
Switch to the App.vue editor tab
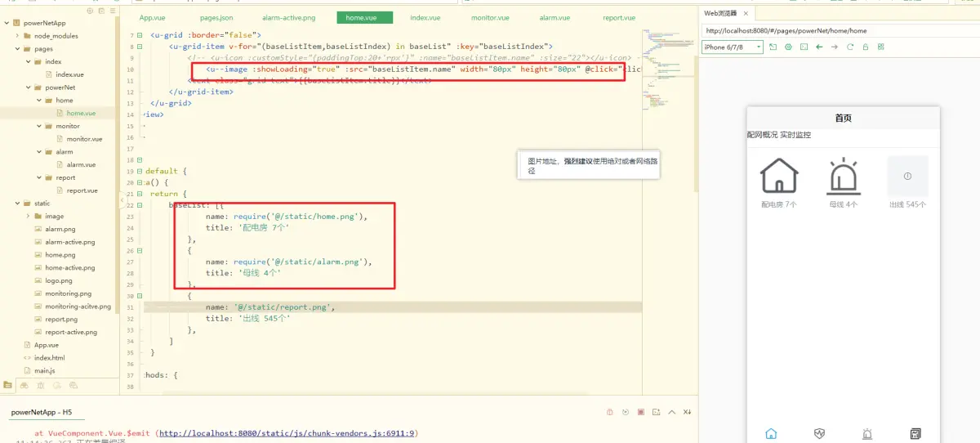[152, 17]
